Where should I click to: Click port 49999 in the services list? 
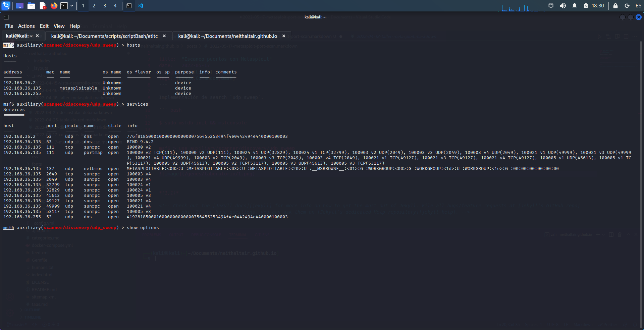pos(53,206)
